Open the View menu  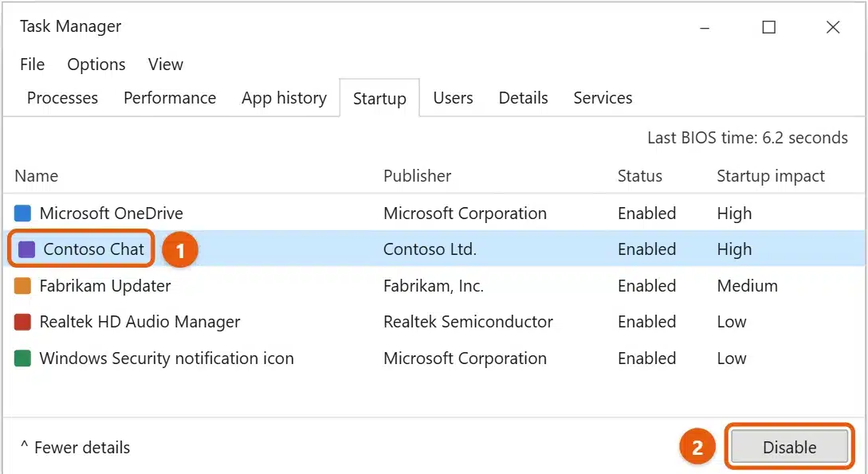click(x=166, y=65)
